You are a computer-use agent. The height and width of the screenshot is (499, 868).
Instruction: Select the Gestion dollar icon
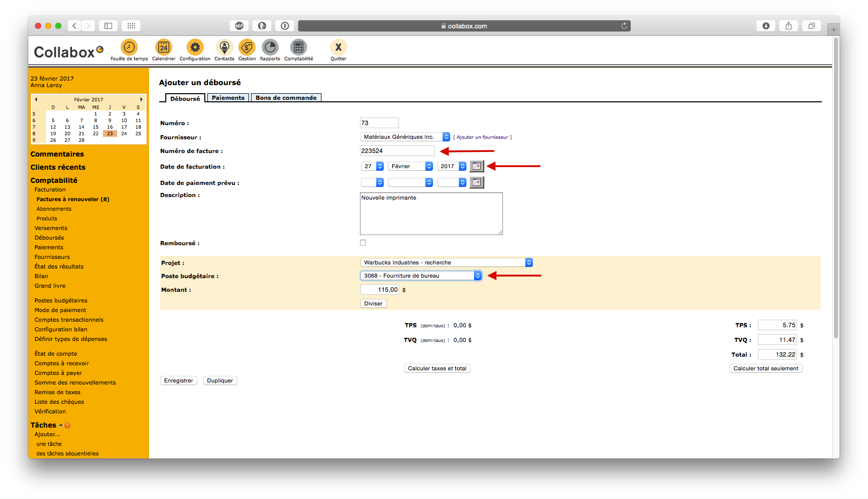click(x=247, y=48)
